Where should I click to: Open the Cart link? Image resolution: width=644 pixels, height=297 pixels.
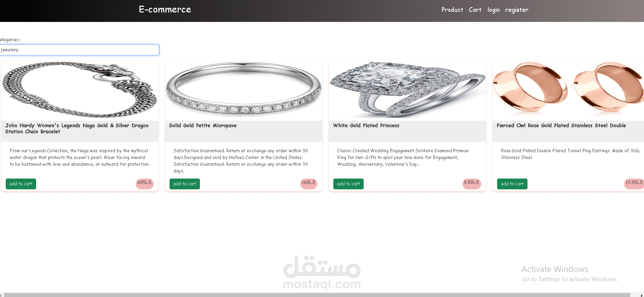(475, 10)
